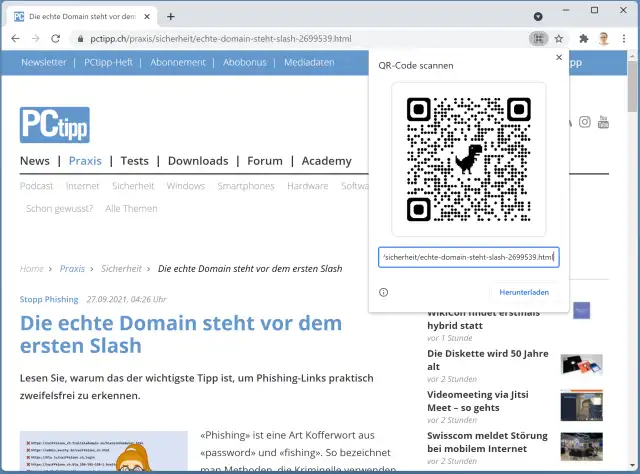
Task: Go back to previous page
Action: coord(15,38)
